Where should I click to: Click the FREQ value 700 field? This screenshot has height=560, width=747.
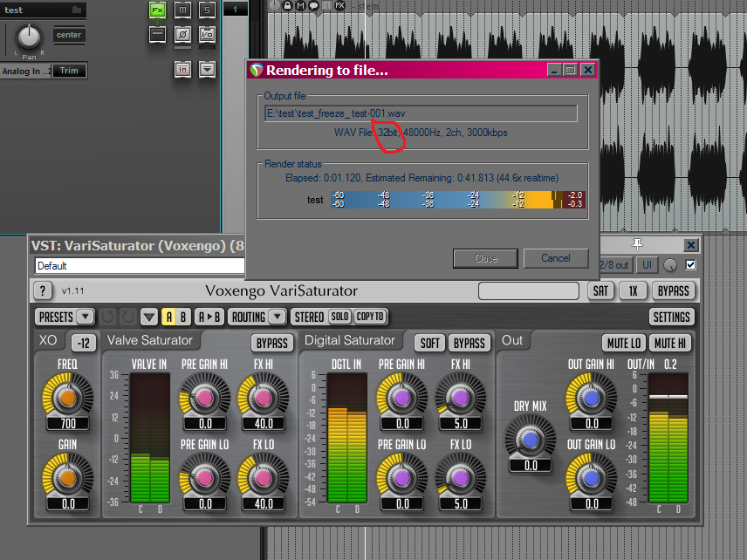click(68, 423)
